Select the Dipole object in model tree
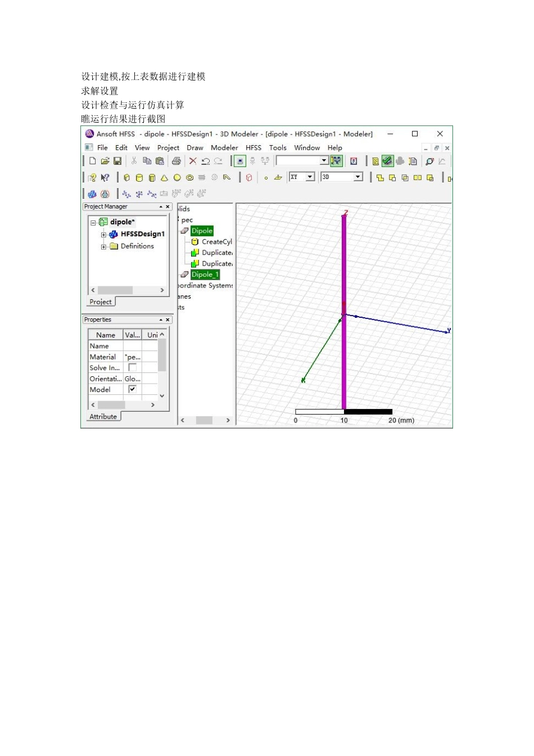Viewport: 534px width, 756px height. click(x=202, y=231)
